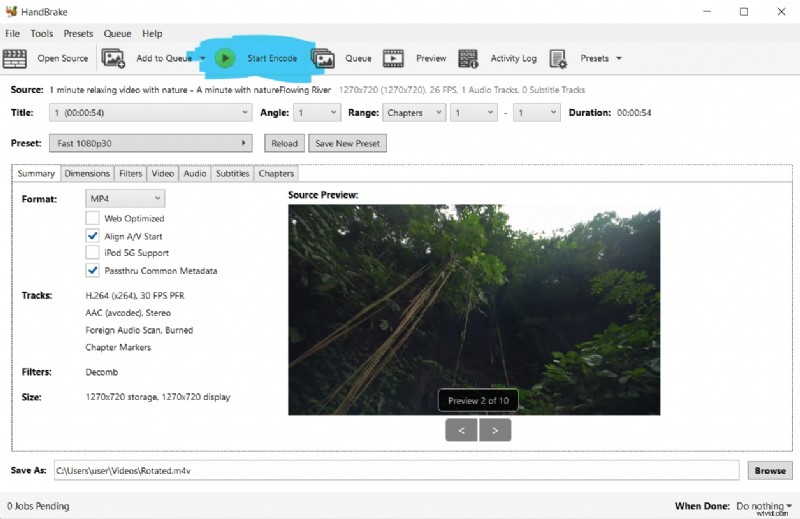Open the Fast 1080p30 preset dropdown

tap(150, 143)
